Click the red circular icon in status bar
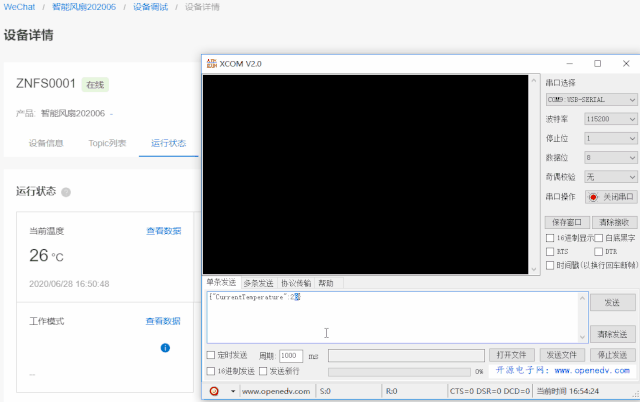This screenshot has width=640, height=402. [x=215, y=390]
